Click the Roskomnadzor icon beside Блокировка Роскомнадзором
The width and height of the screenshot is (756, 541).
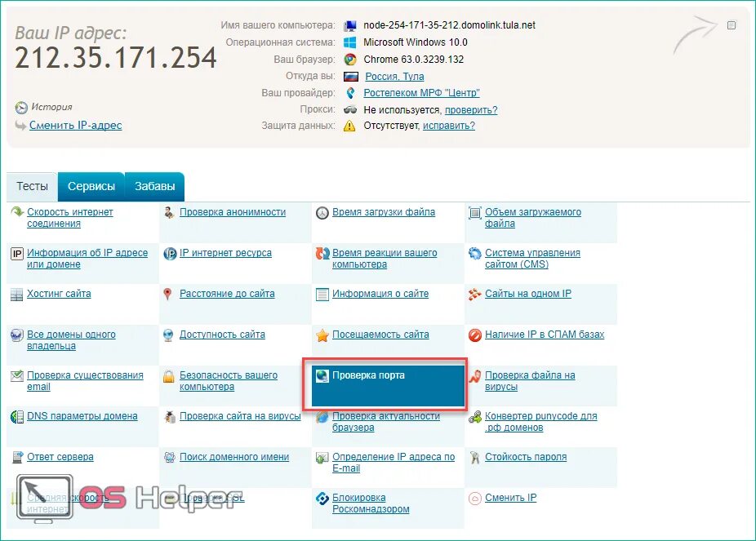coord(322,498)
